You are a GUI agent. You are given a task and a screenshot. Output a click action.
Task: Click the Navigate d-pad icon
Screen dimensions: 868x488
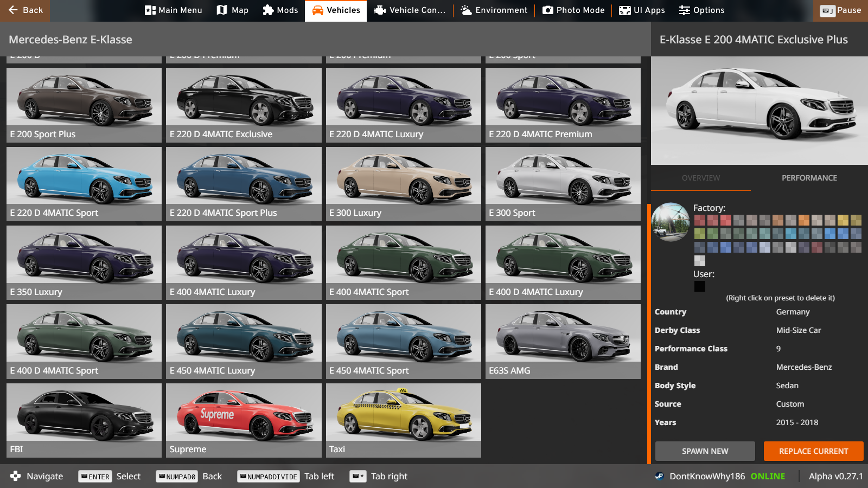pos(15,476)
